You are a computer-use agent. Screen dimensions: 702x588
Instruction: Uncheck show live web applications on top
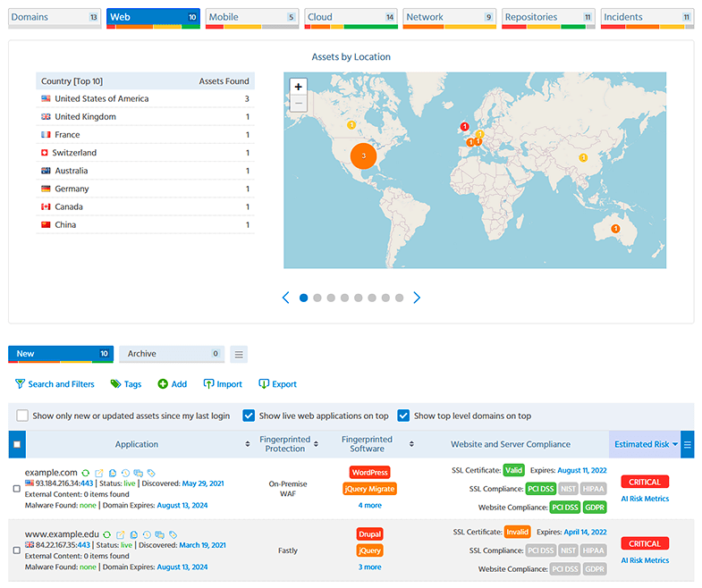(250, 416)
